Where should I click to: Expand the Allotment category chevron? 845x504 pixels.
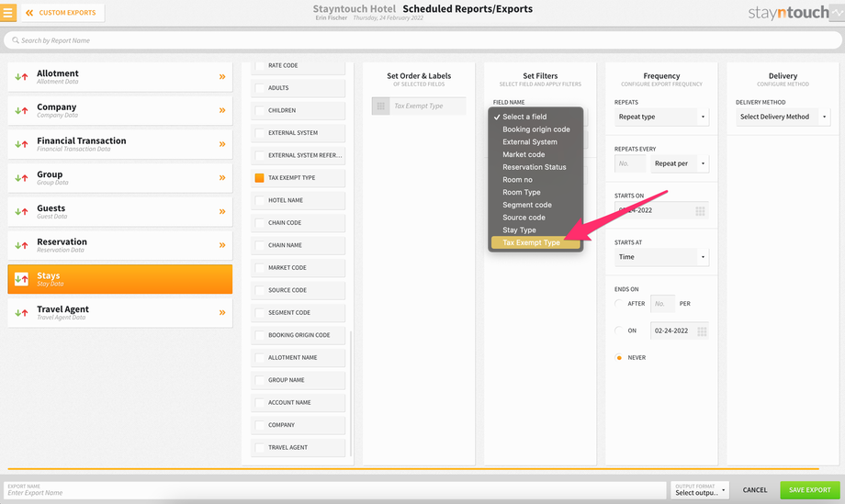[222, 77]
